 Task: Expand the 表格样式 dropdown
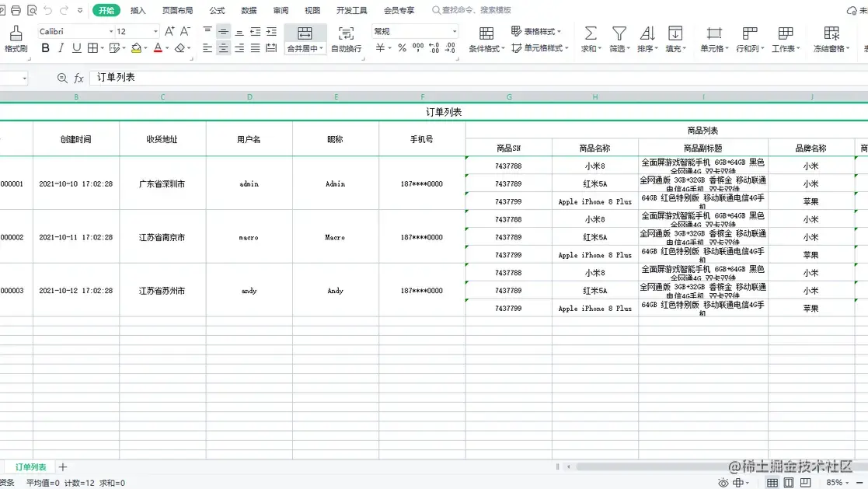[x=559, y=32]
